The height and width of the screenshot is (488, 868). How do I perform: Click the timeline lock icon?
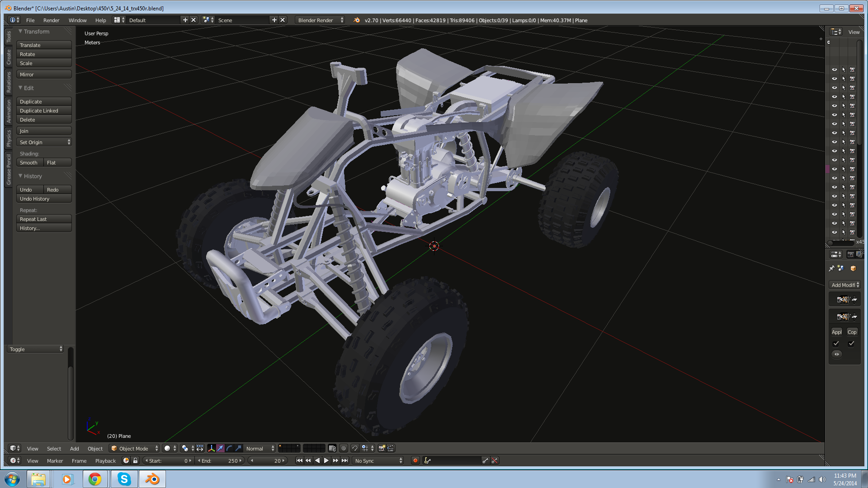(135, 460)
